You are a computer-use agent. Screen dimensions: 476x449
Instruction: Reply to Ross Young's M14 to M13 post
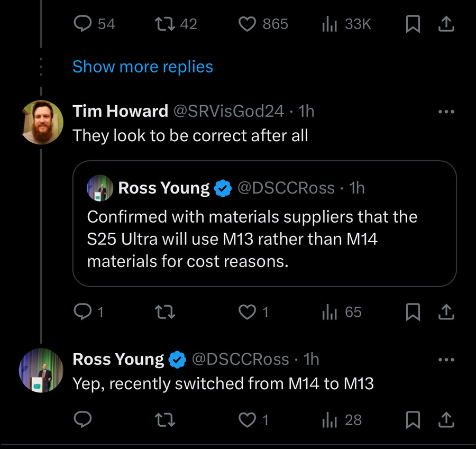(x=83, y=420)
